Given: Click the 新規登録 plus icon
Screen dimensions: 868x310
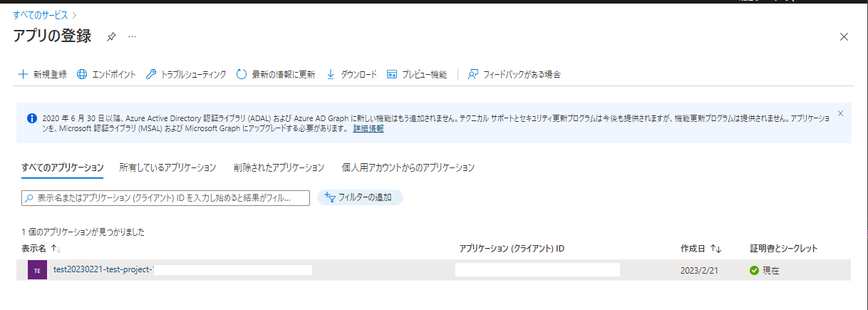Looking at the screenshot, I should click(23, 74).
